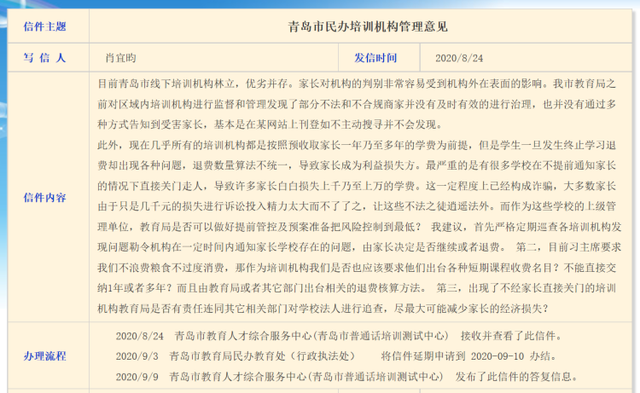Click the line starting 种方式告知到受害家长
Viewport: 640px width, 393px height.
(x=270, y=124)
